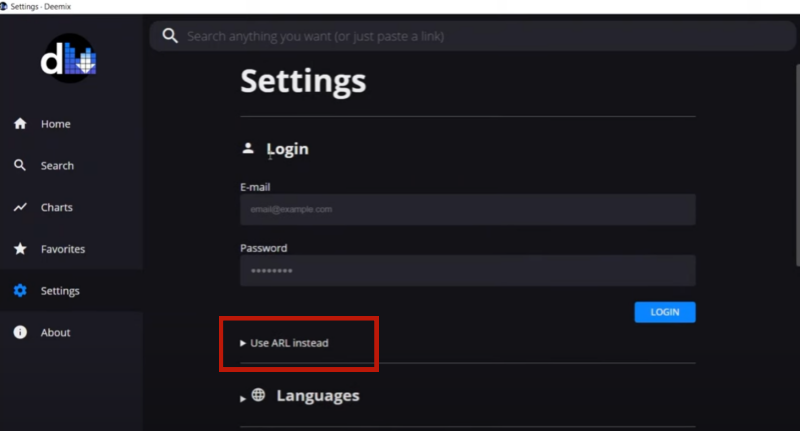Image resolution: width=800 pixels, height=431 pixels.
Task: Select the Settings sidebar item
Action: 71,291
